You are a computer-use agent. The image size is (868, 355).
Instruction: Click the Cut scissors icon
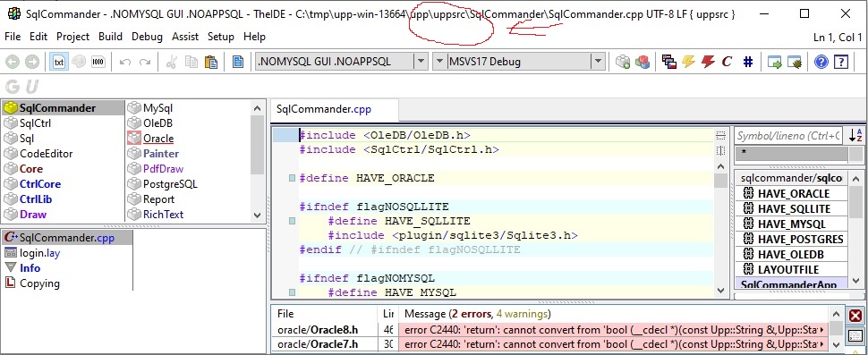[x=172, y=62]
